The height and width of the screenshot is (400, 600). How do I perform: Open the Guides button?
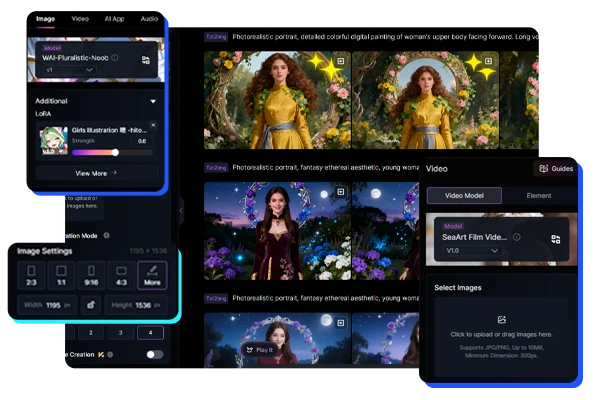[x=556, y=168]
